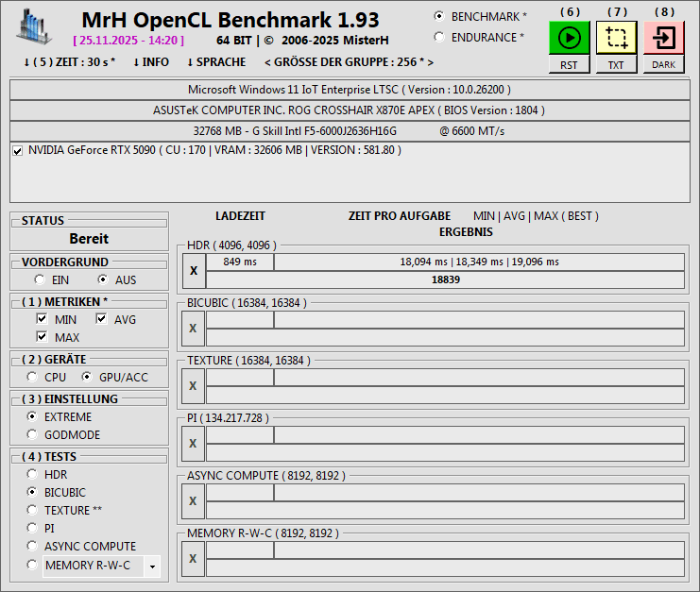
Task: Set VORDERGRUND to AUS
Action: 103,279
